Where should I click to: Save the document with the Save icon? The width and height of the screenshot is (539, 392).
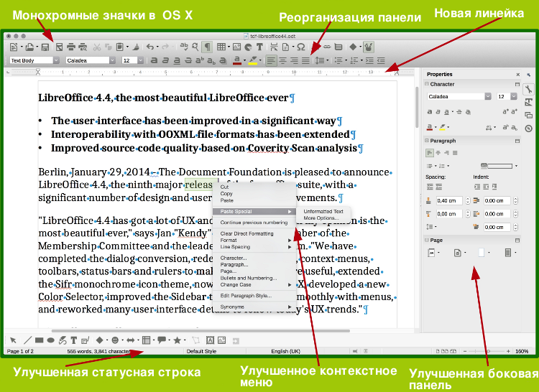45,47
